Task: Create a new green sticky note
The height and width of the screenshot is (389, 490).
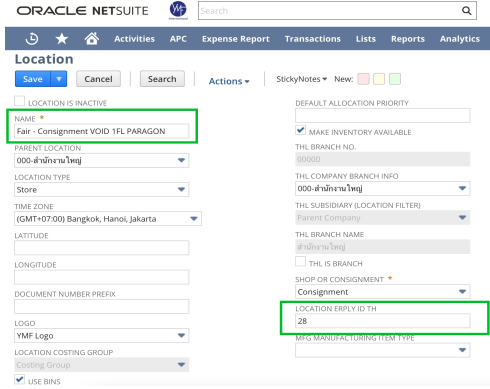Action: tap(395, 79)
